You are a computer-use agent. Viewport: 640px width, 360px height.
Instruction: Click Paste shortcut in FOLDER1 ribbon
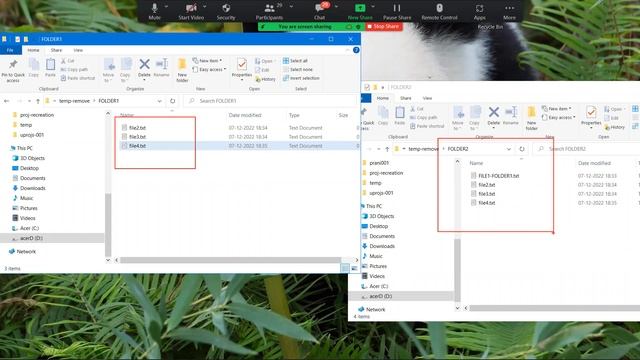pyautogui.click(x=78, y=78)
